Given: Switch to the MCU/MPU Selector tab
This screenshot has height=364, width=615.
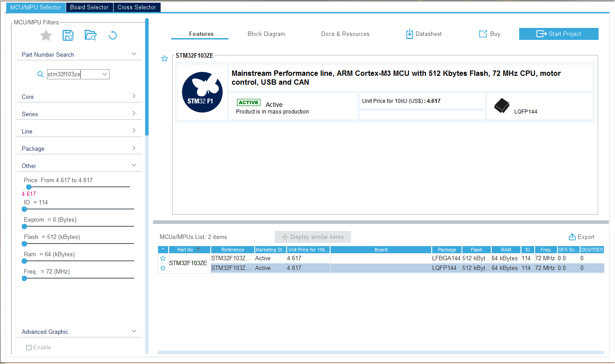Looking at the screenshot, I should (35, 7).
